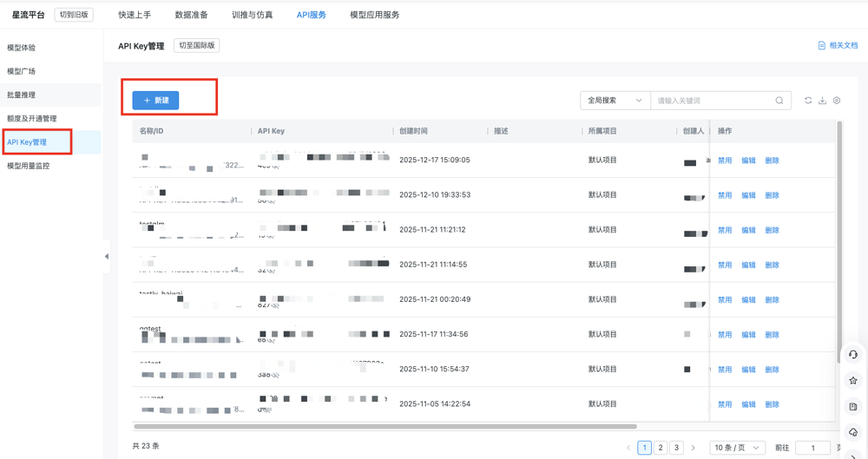Click the download icon above the table
The height and width of the screenshot is (459, 868).
point(822,101)
